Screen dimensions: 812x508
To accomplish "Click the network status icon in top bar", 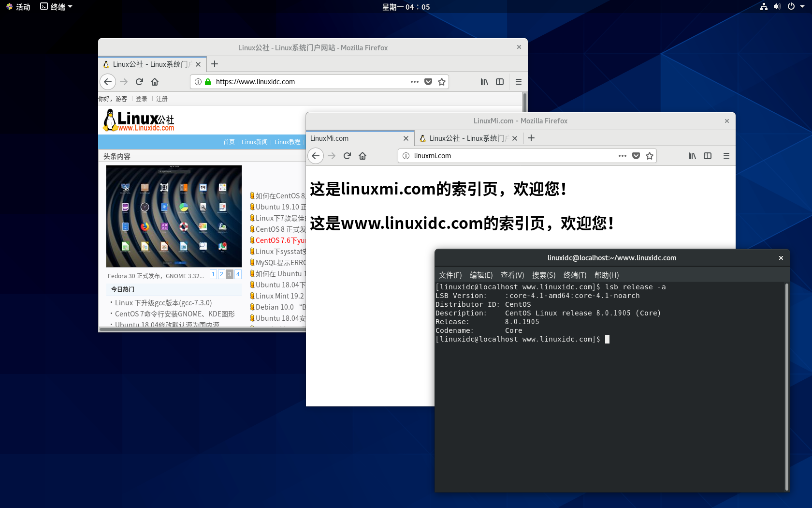I will click(x=763, y=7).
